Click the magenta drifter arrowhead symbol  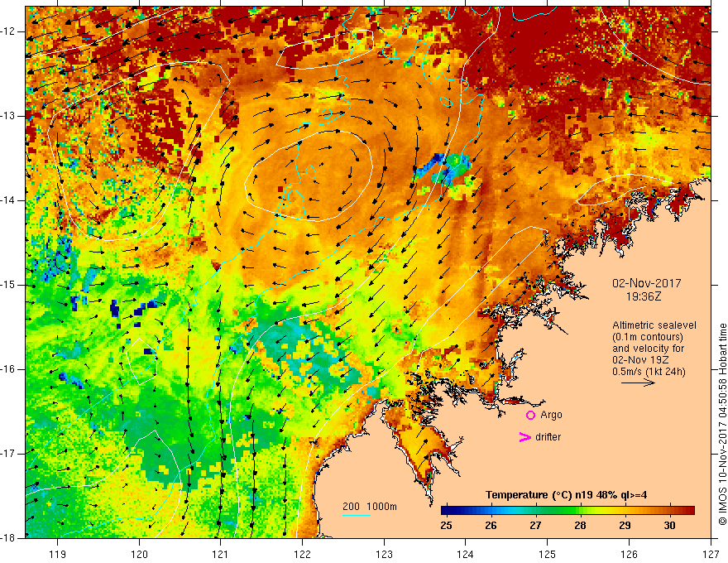point(524,437)
